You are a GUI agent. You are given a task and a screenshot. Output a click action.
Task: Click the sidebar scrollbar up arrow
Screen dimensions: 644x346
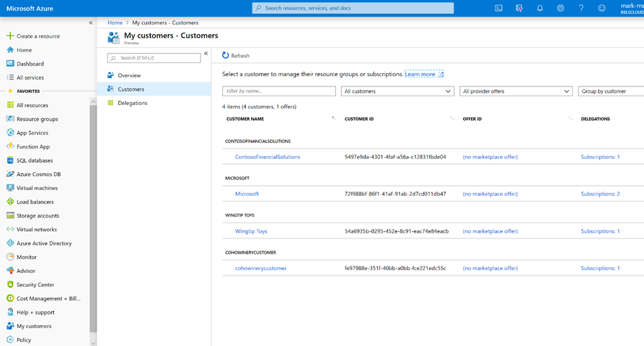click(93, 101)
